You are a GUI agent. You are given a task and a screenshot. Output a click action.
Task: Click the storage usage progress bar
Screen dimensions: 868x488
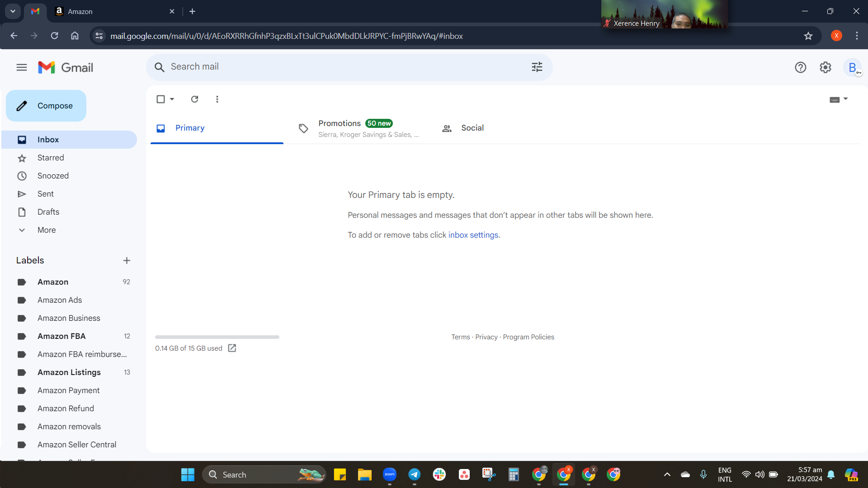tap(217, 337)
